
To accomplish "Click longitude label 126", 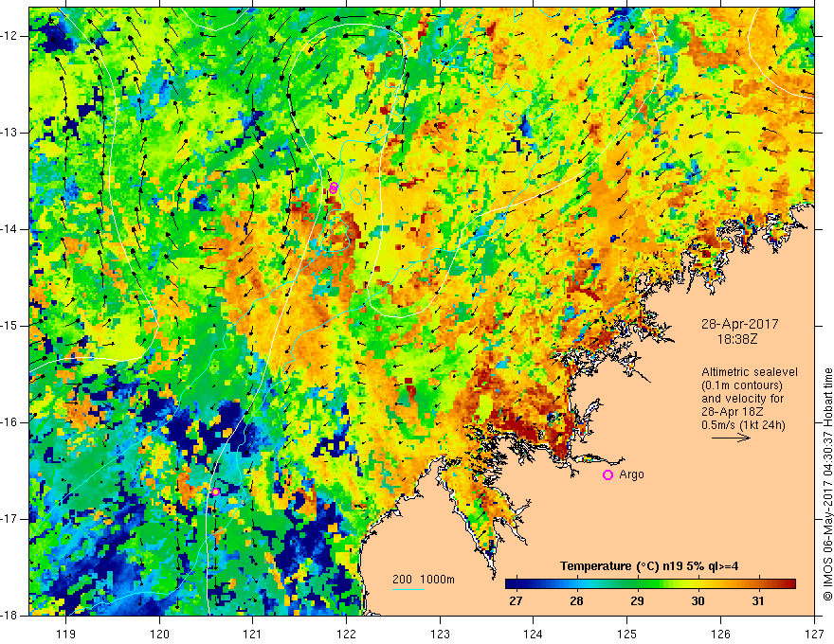I will pos(720,634).
